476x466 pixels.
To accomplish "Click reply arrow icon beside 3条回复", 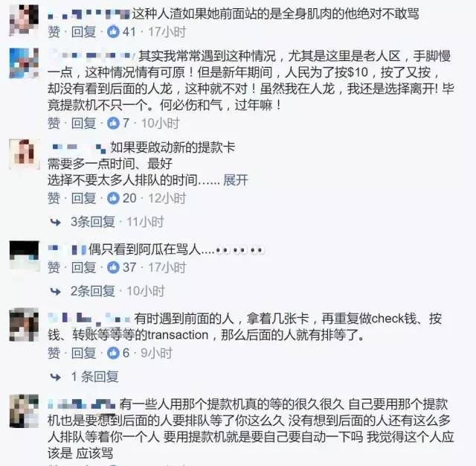I will point(56,223).
